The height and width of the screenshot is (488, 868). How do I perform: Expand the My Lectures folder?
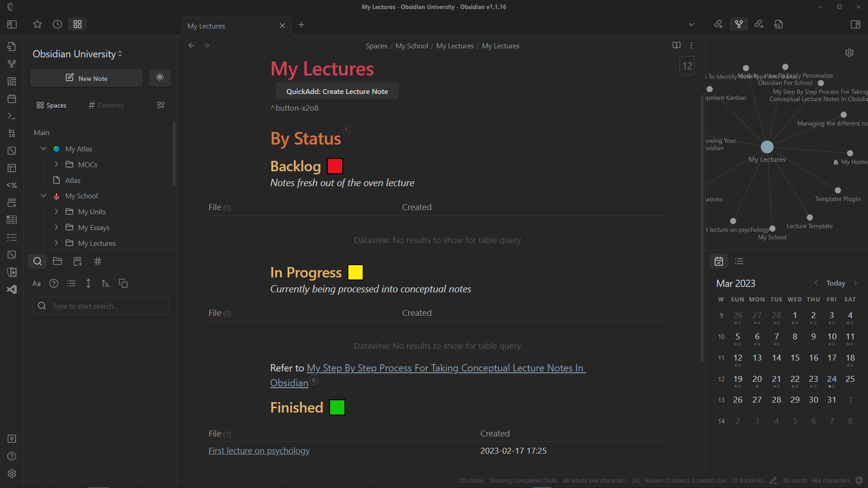pyautogui.click(x=57, y=243)
